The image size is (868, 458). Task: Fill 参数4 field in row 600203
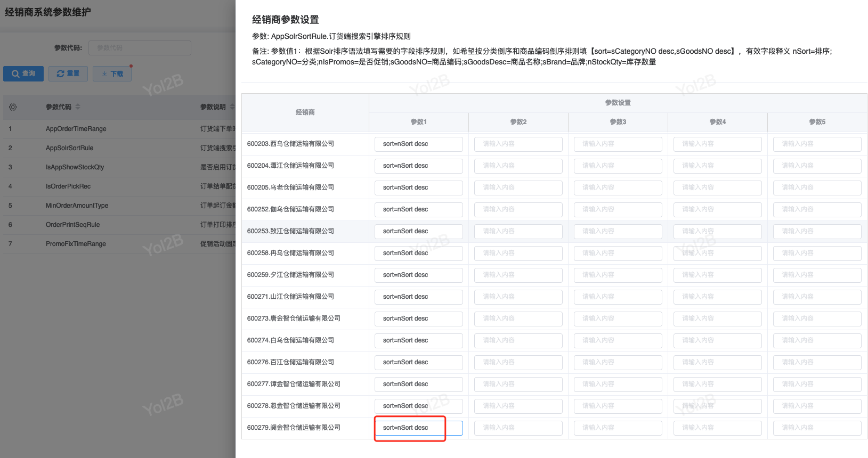point(718,144)
